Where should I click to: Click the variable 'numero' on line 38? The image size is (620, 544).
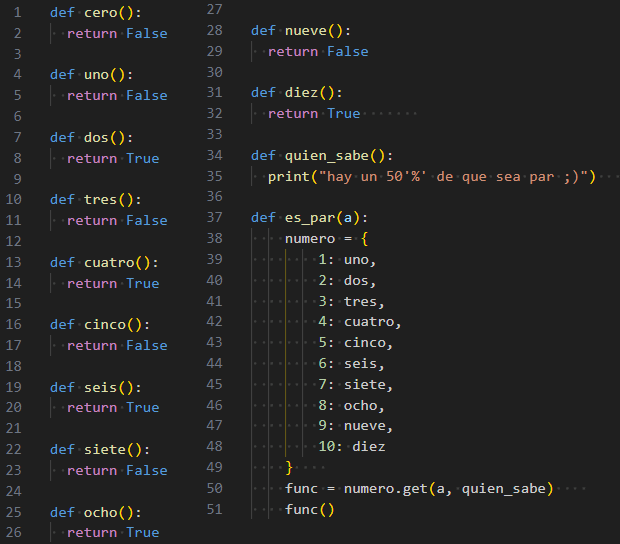coord(310,239)
